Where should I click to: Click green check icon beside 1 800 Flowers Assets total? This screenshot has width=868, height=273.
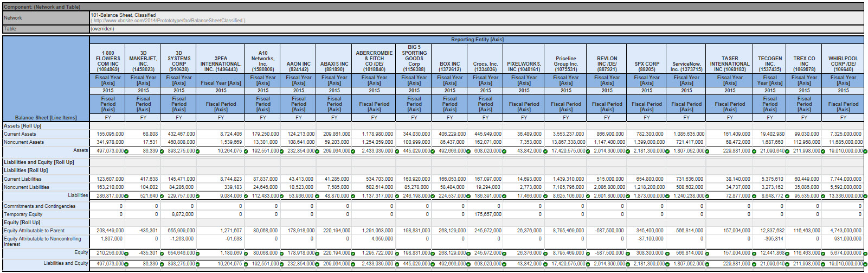126,151
